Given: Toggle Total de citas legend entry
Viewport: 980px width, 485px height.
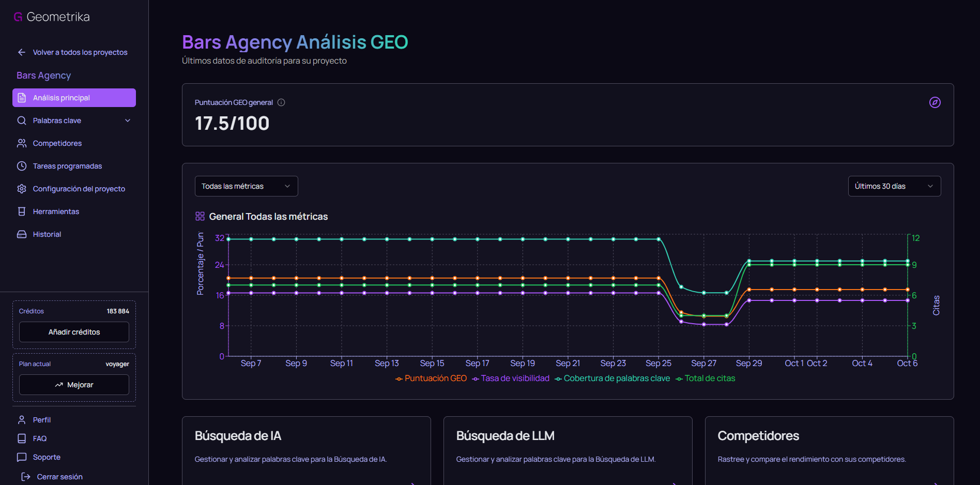Looking at the screenshot, I should pos(705,378).
